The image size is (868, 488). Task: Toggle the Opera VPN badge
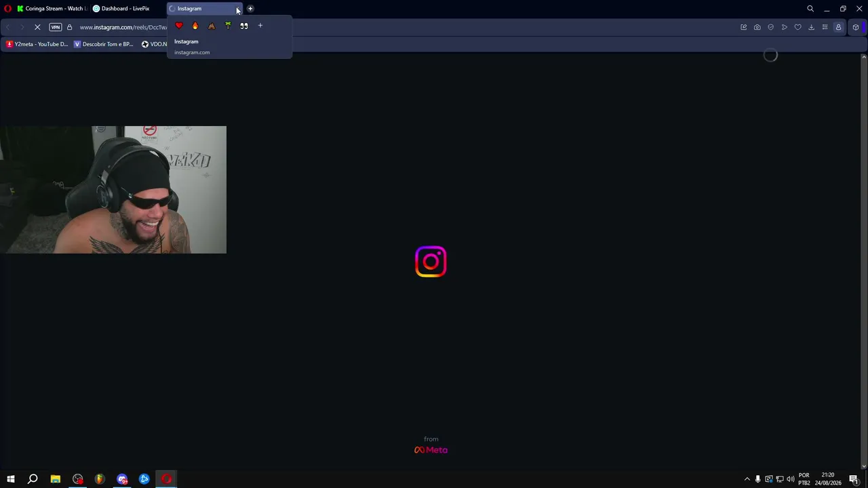coord(56,27)
